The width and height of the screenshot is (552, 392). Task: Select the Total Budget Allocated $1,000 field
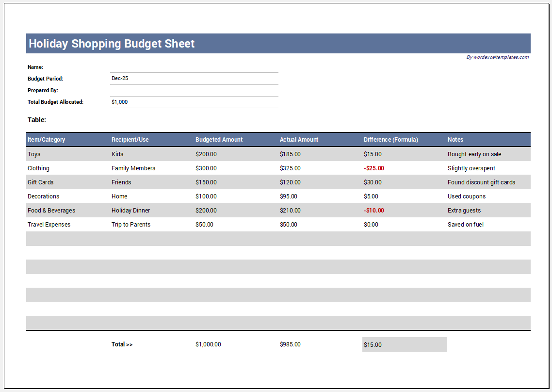[194, 102]
